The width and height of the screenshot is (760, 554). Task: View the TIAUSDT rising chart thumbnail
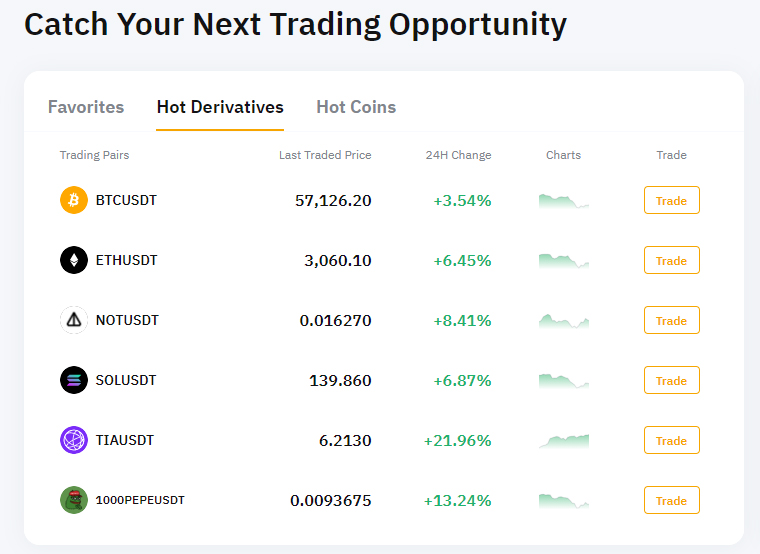coord(563,440)
